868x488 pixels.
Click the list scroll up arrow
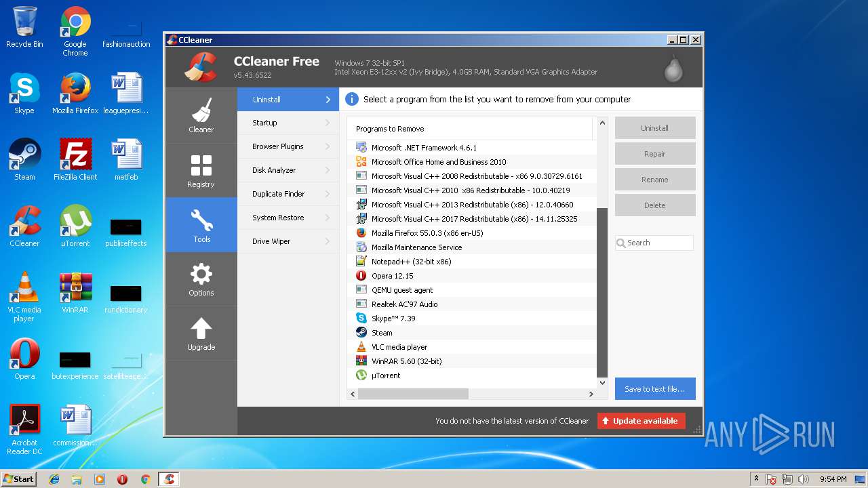(601, 124)
